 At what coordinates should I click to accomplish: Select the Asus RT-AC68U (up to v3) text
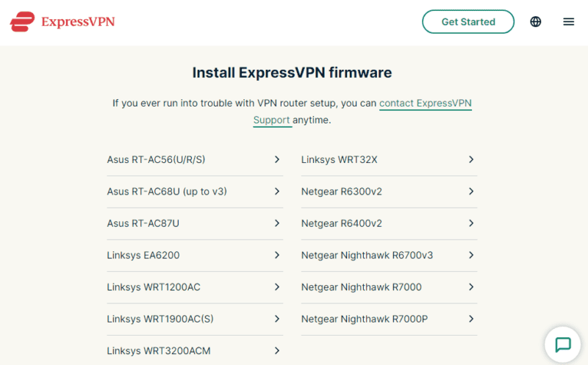pyautogui.click(x=167, y=192)
